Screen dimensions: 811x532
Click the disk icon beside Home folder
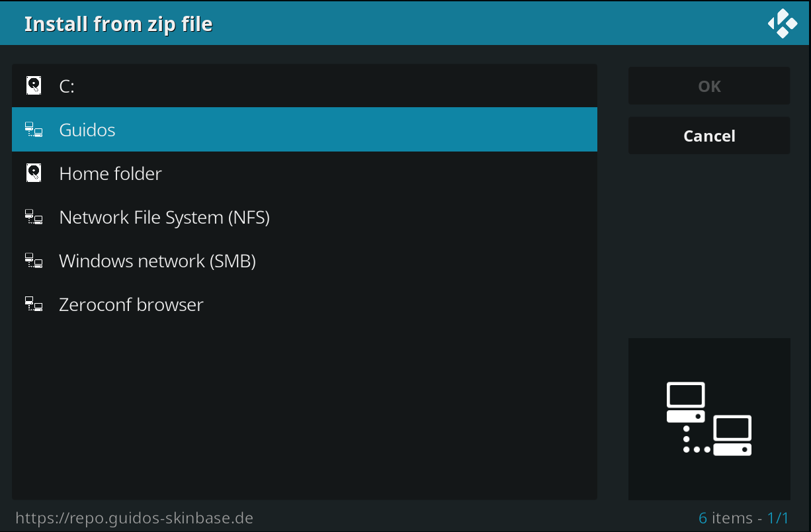(34, 173)
